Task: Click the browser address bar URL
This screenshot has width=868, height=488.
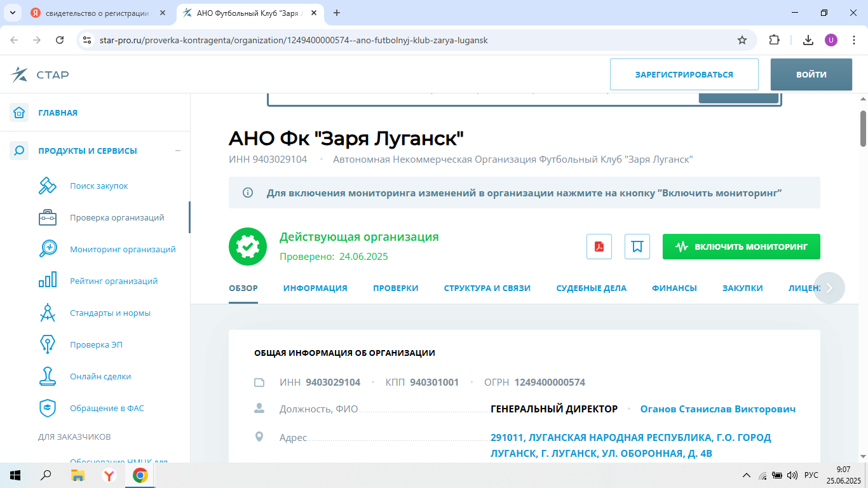Action: tap(294, 40)
